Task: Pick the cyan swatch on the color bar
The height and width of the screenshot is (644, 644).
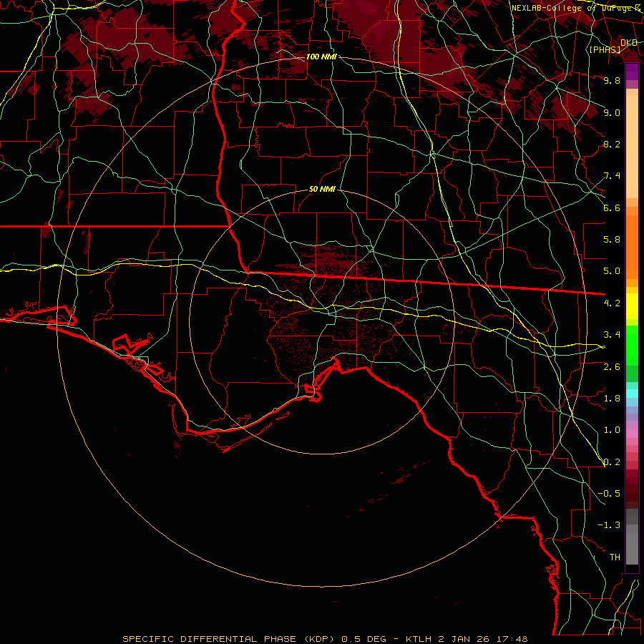Action: coord(632,394)
